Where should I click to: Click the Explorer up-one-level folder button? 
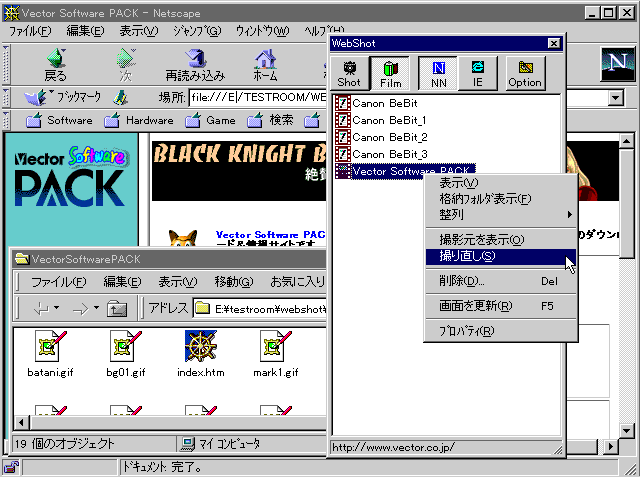[117, 309]
